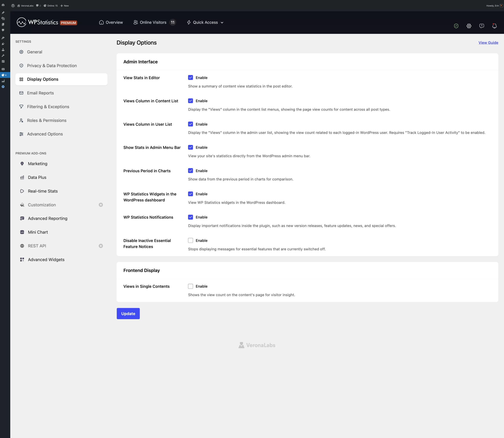Click the 'Previous Period in Charts' label

point(147,171)
